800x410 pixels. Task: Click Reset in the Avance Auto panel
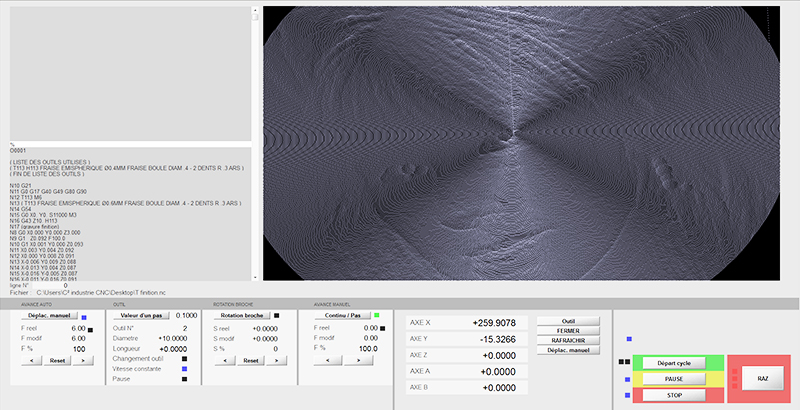57,361
